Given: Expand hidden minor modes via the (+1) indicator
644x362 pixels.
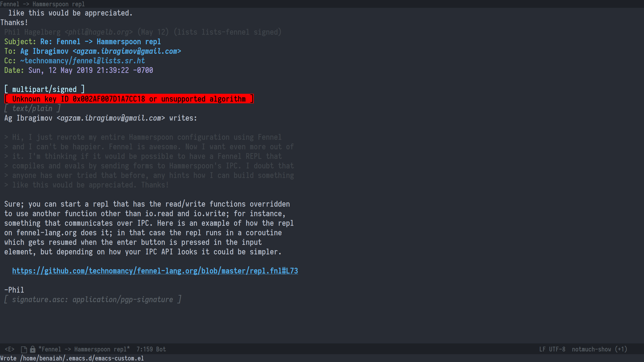Looking at the screenshot, I should click(621, 349).
